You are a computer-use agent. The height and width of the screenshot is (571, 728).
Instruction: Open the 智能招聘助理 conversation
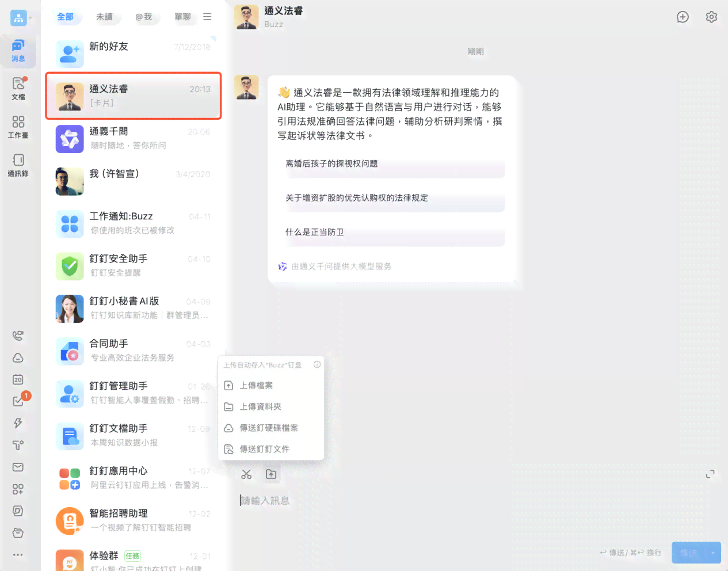click(134, 520)
